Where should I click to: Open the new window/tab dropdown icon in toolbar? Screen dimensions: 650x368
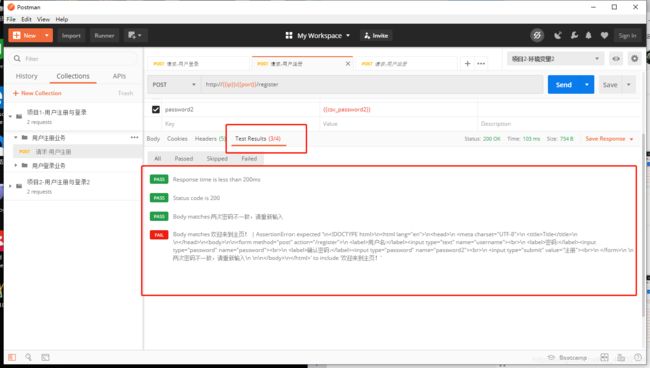135,36
